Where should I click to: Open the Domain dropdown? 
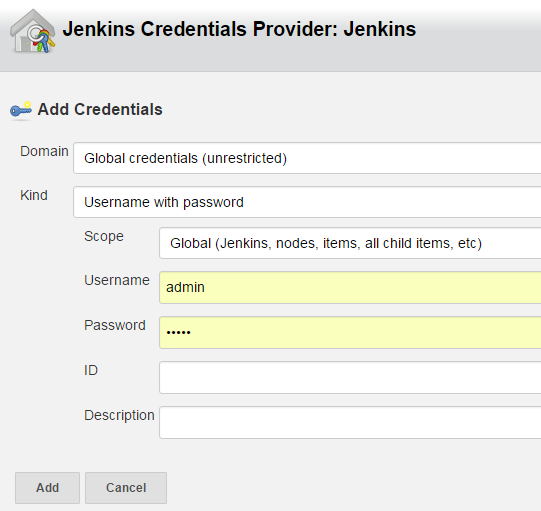(307, 158)
